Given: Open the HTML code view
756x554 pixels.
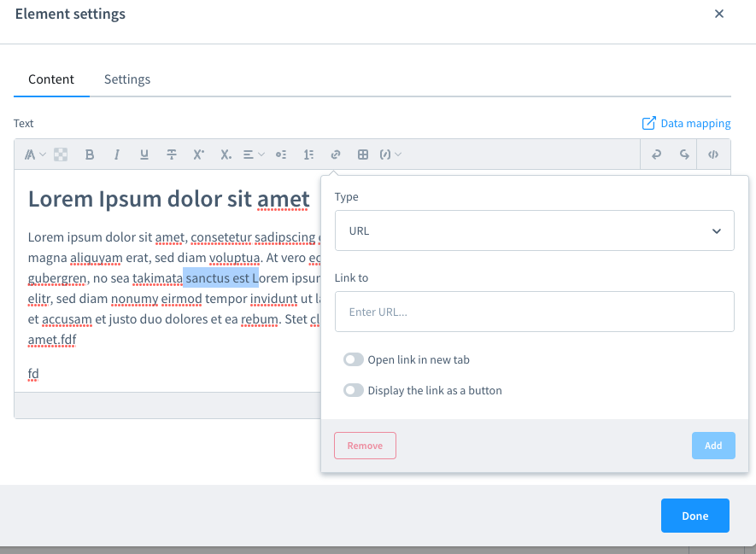Looking at the screenshot, I should click(x=713, y=155).
